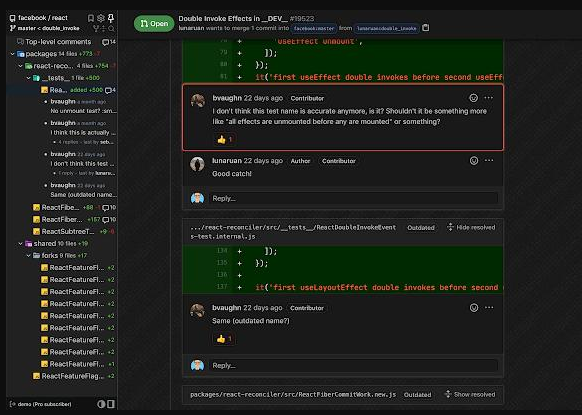Open the ReactFeatureFlag... file at tree bottom
Image resolution: width=582 pixels, height=415 pixels.
tap(61, 376)
